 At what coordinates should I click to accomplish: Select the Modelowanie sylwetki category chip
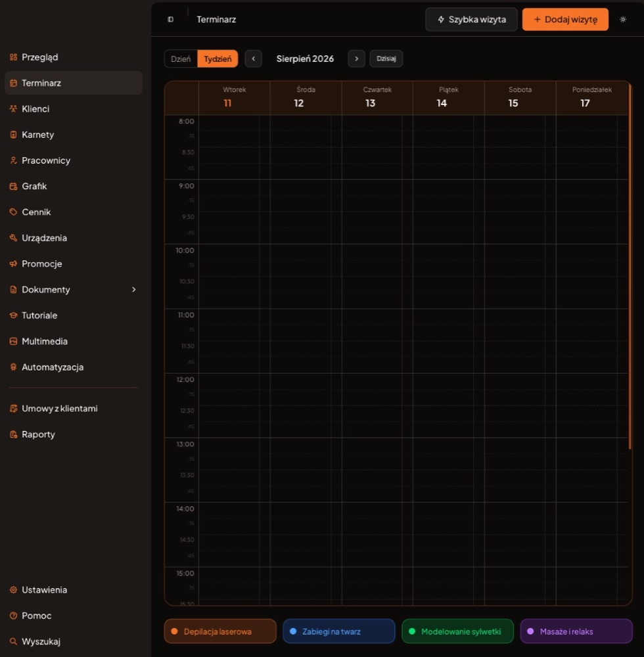(x=457, y=631)
